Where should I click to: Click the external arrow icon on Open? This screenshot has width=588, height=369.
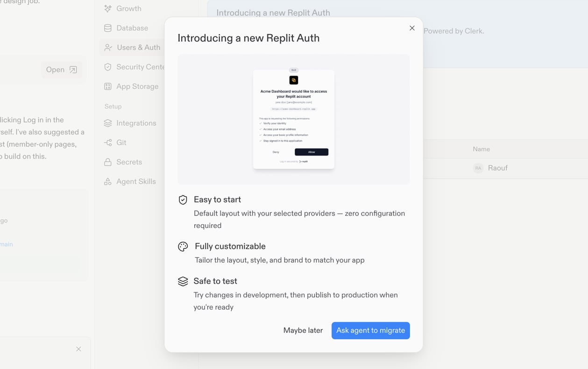point(73,70)
